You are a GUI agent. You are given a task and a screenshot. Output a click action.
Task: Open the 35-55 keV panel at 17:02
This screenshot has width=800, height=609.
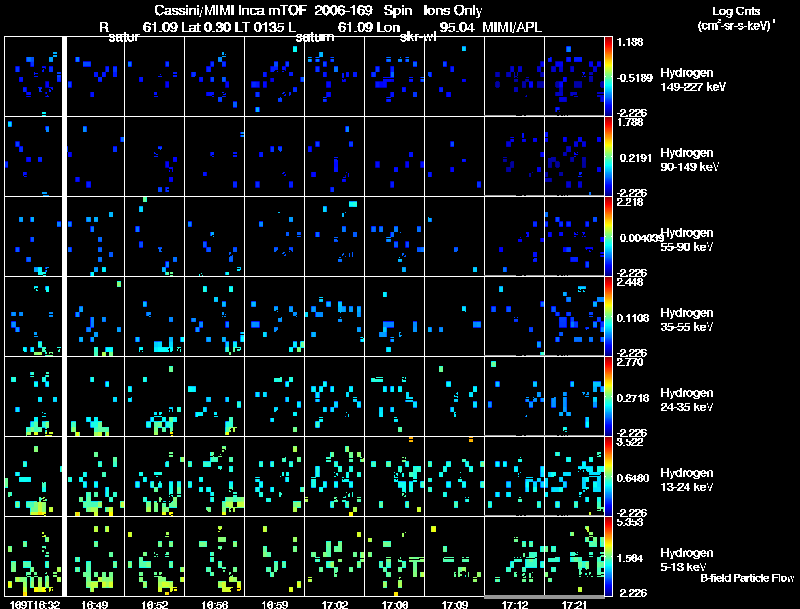335,316
